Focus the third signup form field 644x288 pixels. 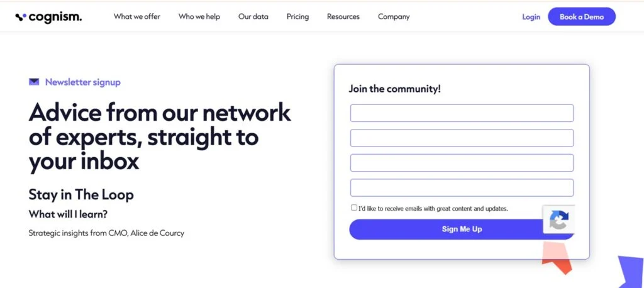point(462,163)
